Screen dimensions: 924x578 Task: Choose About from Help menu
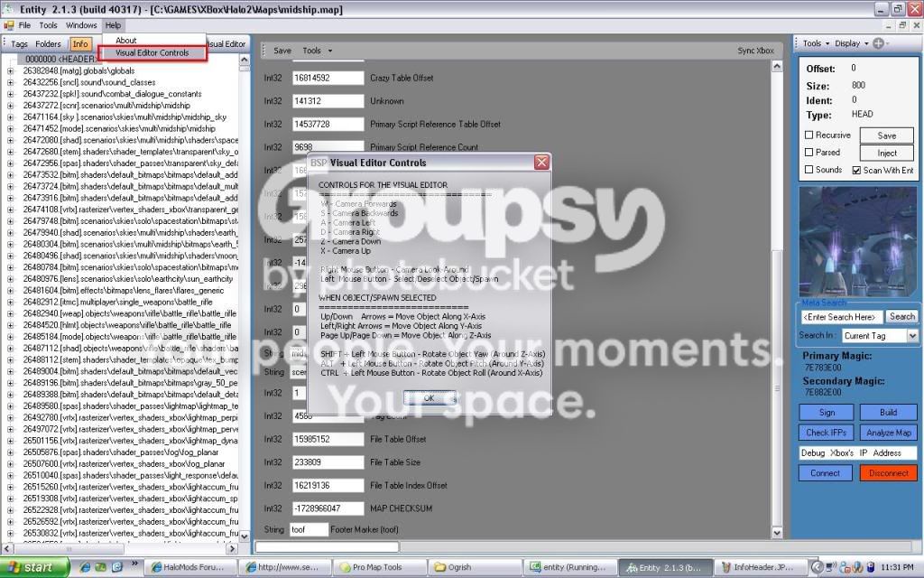click(125, 40)
